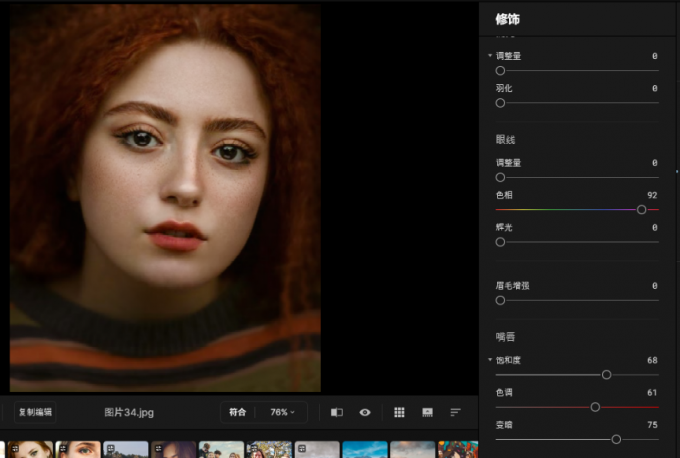Click the 修饰 panel title
The height and width of the screenshot is (458, 680).
(507, 19)
